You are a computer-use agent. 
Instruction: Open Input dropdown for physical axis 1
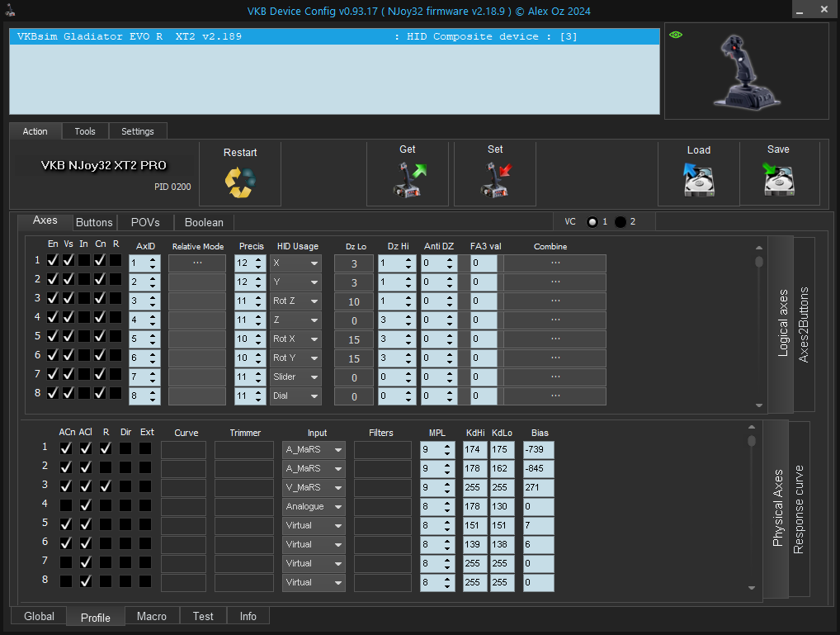[314, 449]
